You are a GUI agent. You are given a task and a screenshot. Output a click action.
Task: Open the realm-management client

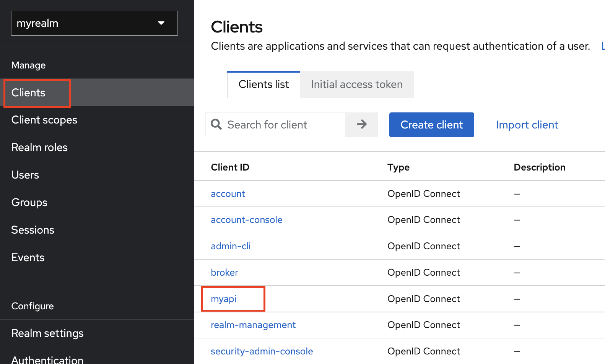pyautogui.click(x=253, y=325)
